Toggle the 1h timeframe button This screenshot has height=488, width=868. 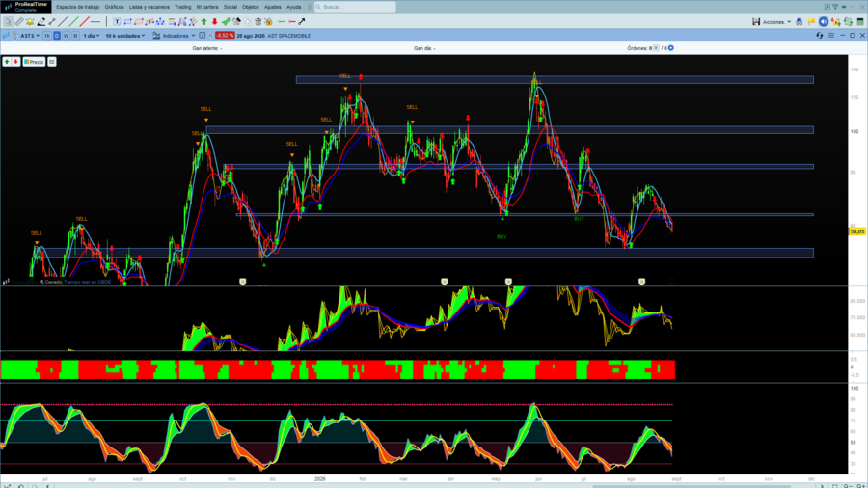coord(46,36)
